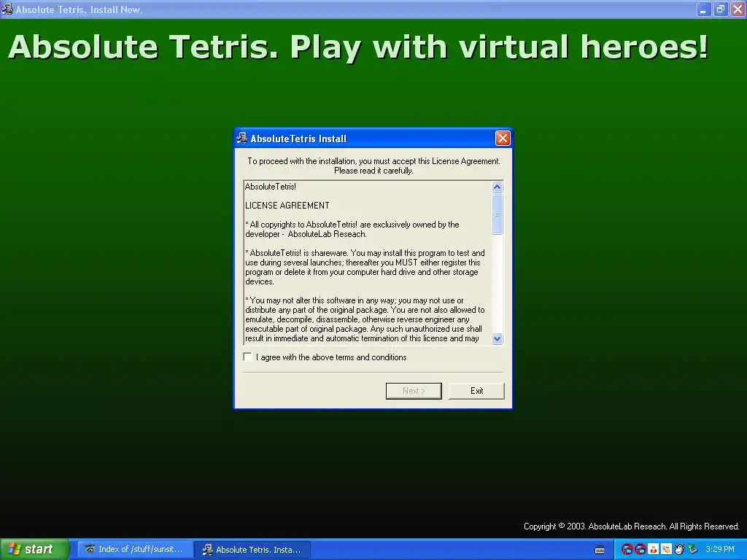
Task: Click the license scrollbar down arrow
Action: coord(497,338)
